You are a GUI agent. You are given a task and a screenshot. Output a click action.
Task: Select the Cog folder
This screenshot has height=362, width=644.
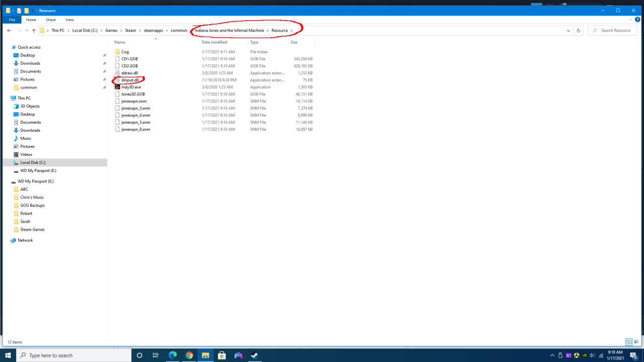point(125,52)
